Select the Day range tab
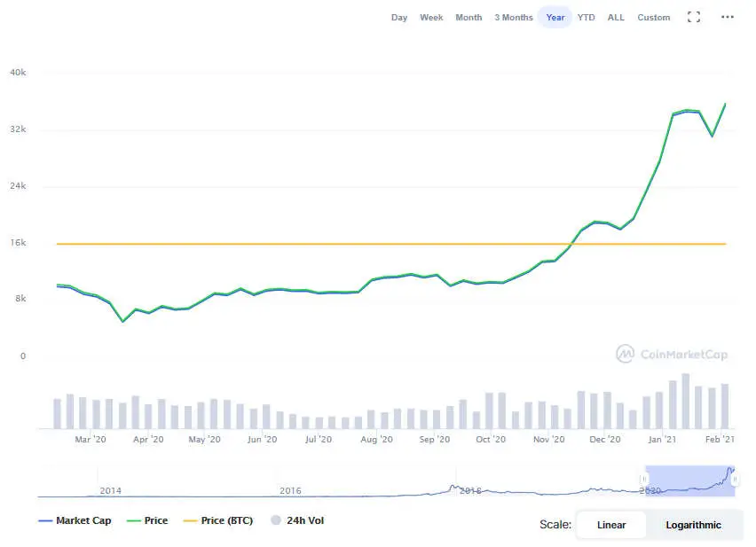The height and width of the screenshot is (547, 756). [x=399, y=18]
